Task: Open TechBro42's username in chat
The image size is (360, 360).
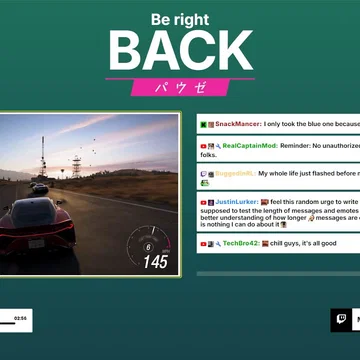Action: (x=241, y=244)
